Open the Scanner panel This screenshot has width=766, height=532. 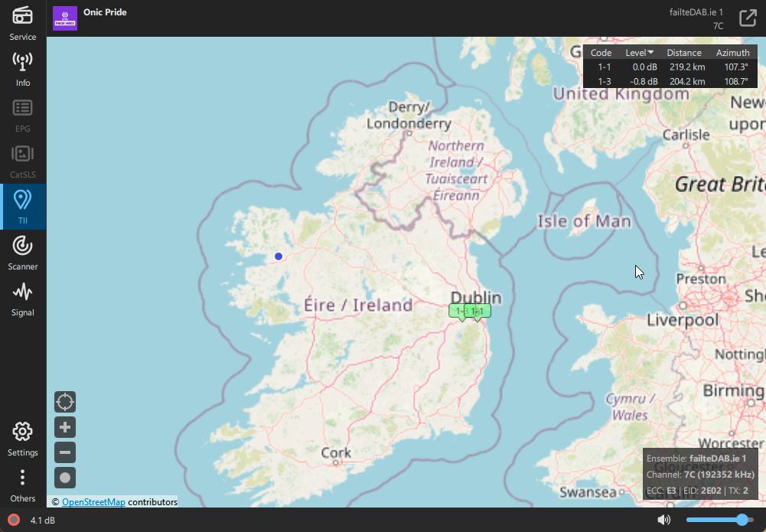coord(23,253)
